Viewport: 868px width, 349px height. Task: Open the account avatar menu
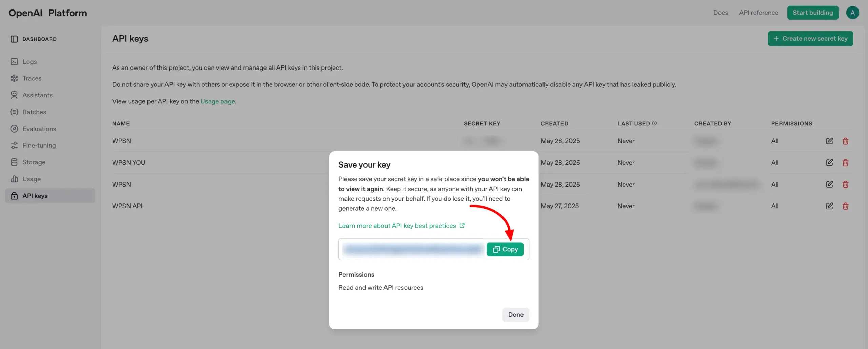pyautogui.click(x=852, y=13)
